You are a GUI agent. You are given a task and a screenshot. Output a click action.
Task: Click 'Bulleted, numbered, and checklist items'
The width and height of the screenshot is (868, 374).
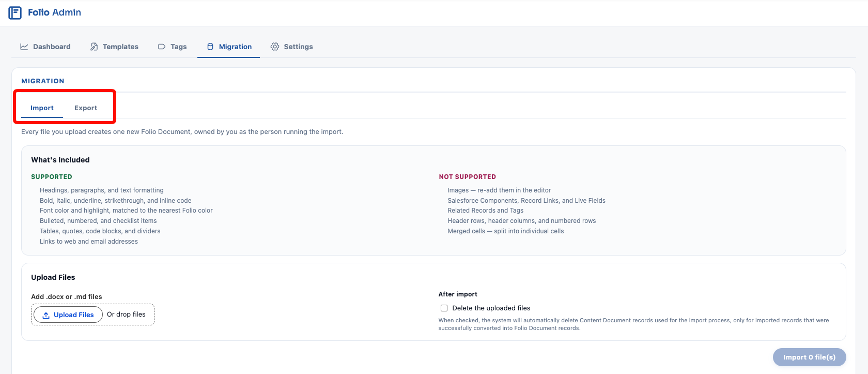pos(98,221)
